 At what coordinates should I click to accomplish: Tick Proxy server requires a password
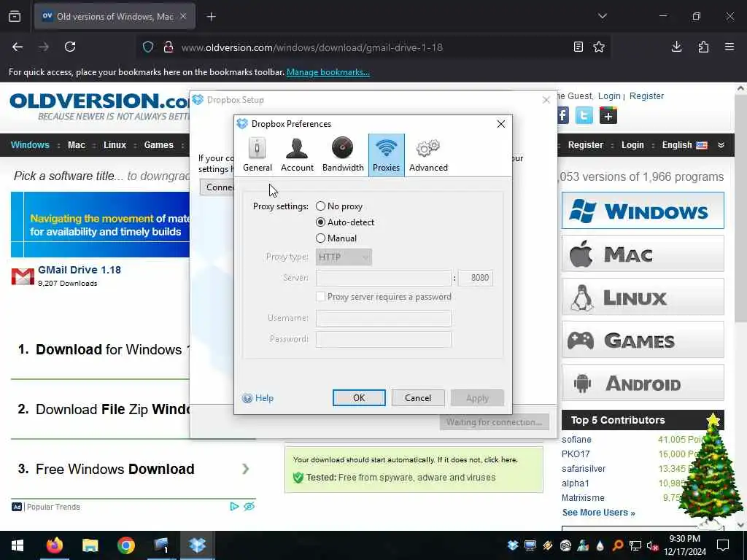(x=384, y=297)
